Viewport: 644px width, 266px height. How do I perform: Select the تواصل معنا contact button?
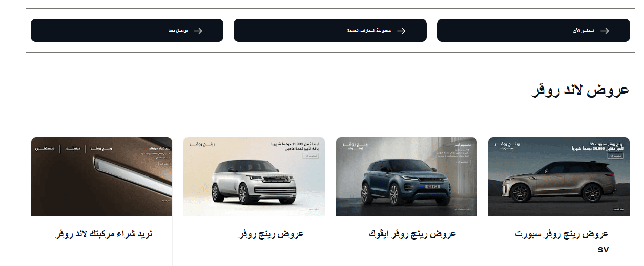click(x=127, y=31)
